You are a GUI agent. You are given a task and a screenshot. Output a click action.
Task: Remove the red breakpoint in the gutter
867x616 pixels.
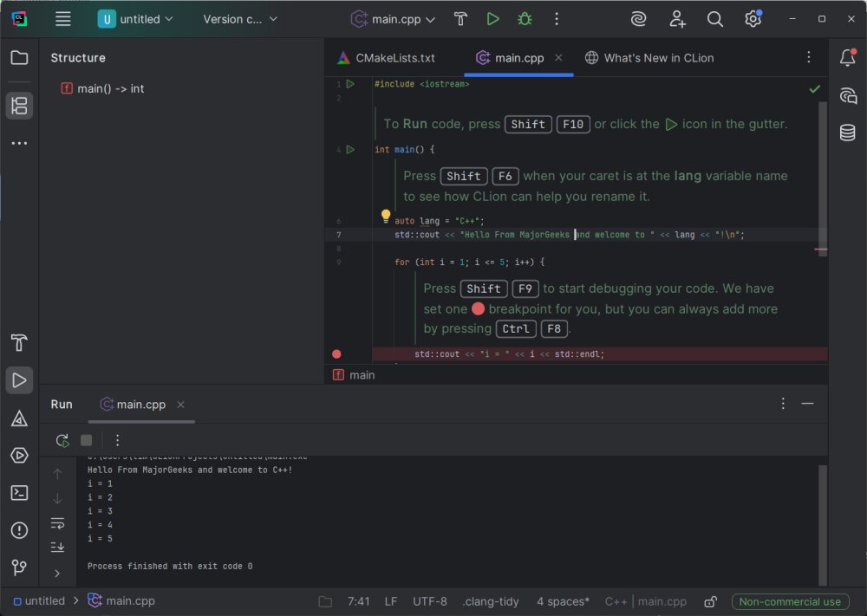[x=336, y=353]
